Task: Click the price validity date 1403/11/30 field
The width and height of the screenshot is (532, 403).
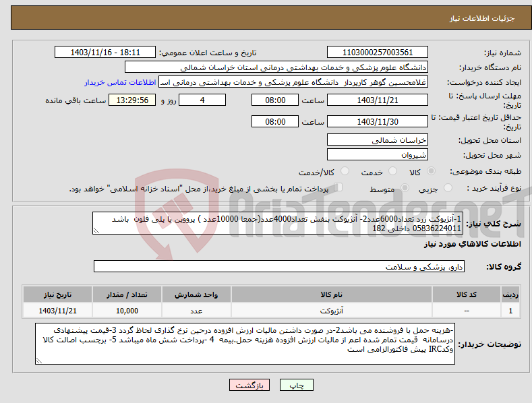Action: (378, 121)
